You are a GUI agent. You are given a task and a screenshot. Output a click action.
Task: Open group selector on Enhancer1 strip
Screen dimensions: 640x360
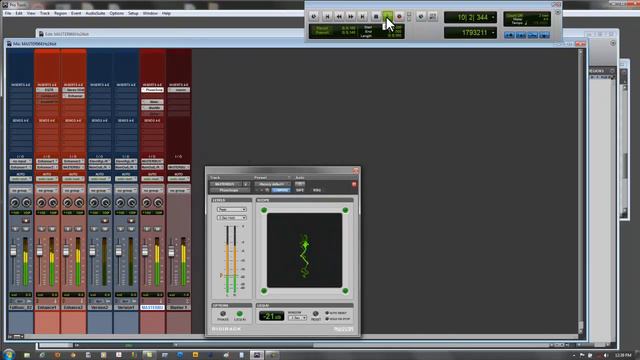pos(47,191)
